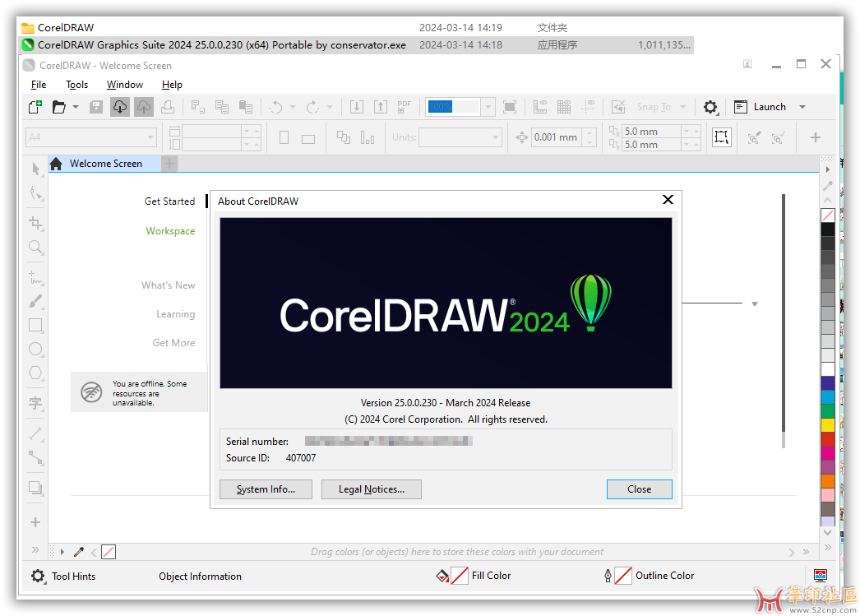860x616 pixels.
Task: Toggle the treat as filled frame icon
Action: pos(722,137)
